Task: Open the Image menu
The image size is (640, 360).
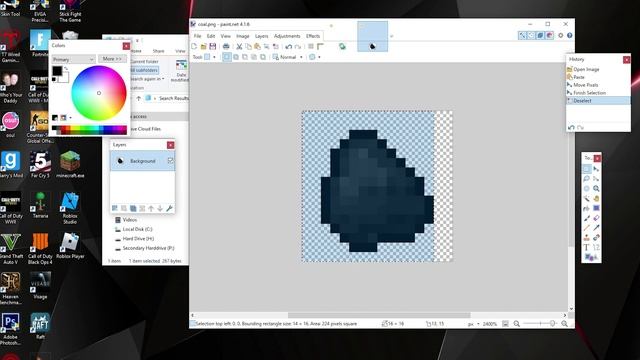Action: (x=242, y=36)
